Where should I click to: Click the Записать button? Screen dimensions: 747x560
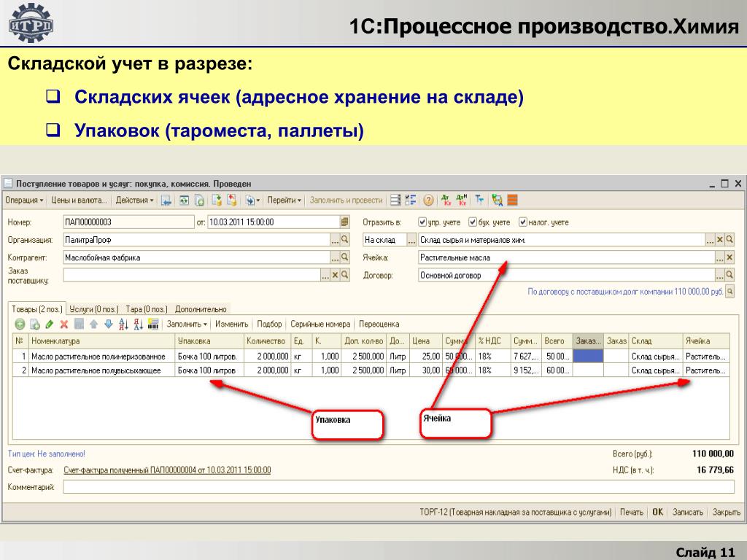click(x=687, y=512)
